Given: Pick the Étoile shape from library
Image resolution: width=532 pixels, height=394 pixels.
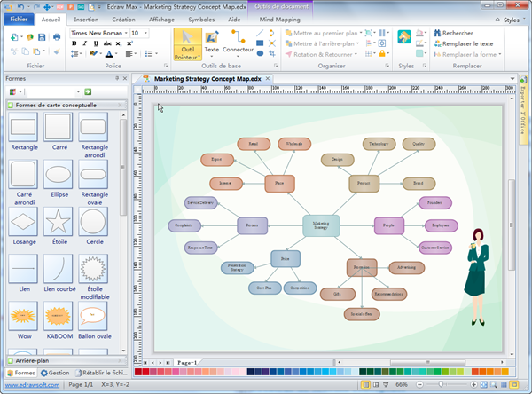Looking at the screenshot, I should tap(58, 221).
